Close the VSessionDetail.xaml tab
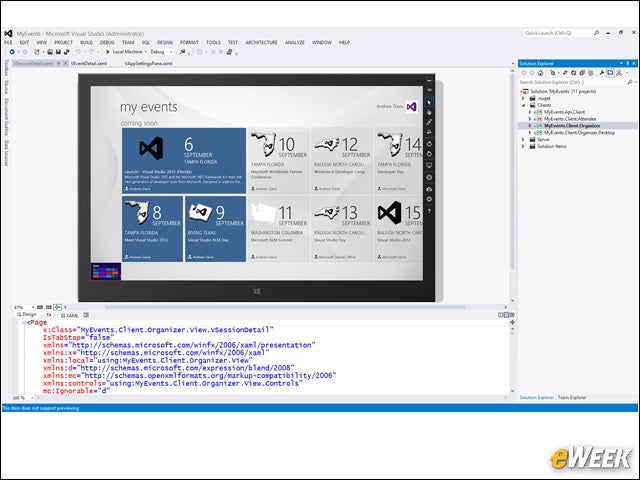Viewport: 640px width, 480px height. tap(65, 64)
